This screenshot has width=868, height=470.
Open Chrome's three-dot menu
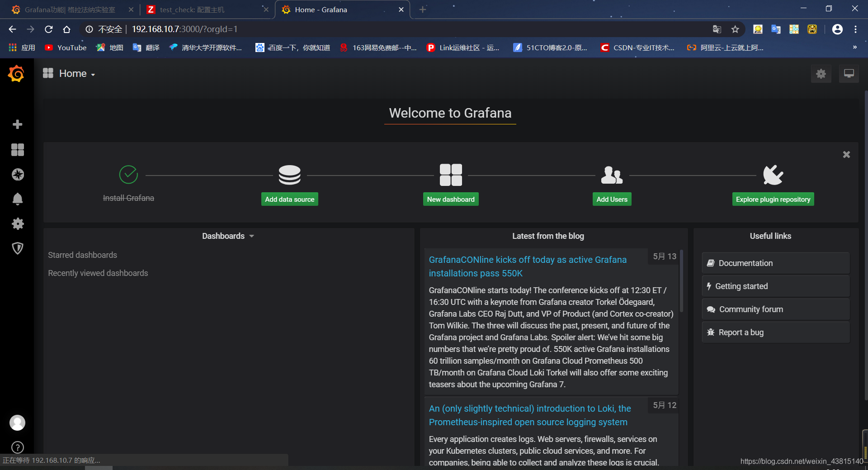[855, 29]
